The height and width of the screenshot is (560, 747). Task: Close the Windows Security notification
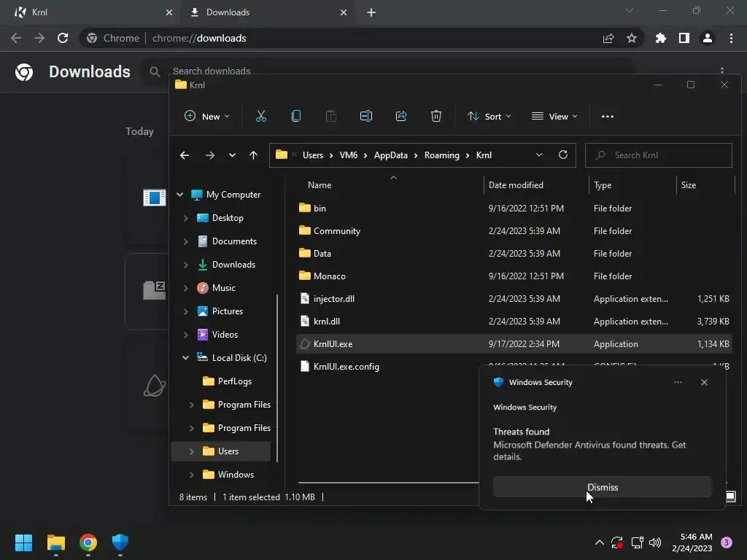pyautogui.click(x=704, y=382)
